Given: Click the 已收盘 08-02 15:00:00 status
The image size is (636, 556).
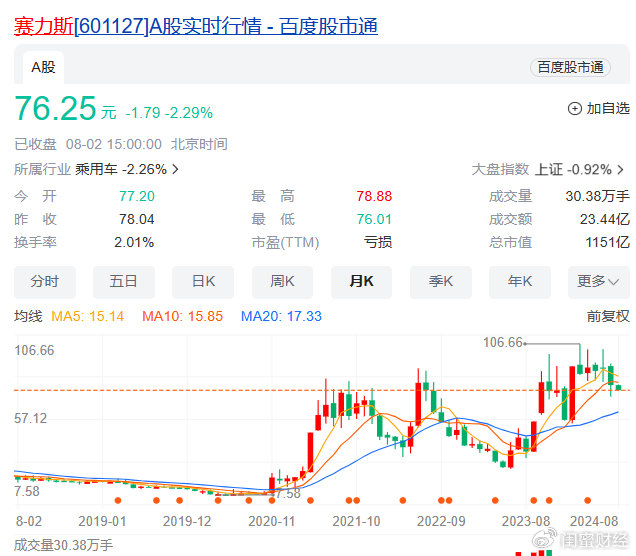Looking at the screenshot, I should [x=121, y=144].
